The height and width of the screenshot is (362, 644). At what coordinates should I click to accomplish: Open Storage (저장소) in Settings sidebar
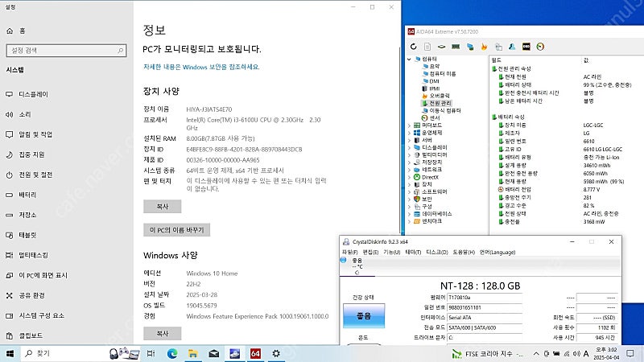66,215
